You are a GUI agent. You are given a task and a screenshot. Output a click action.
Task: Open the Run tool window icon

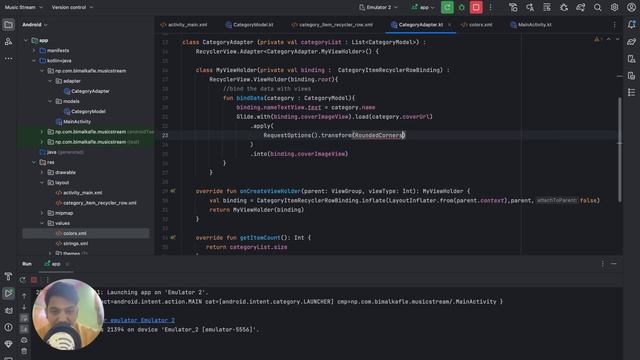8,293
